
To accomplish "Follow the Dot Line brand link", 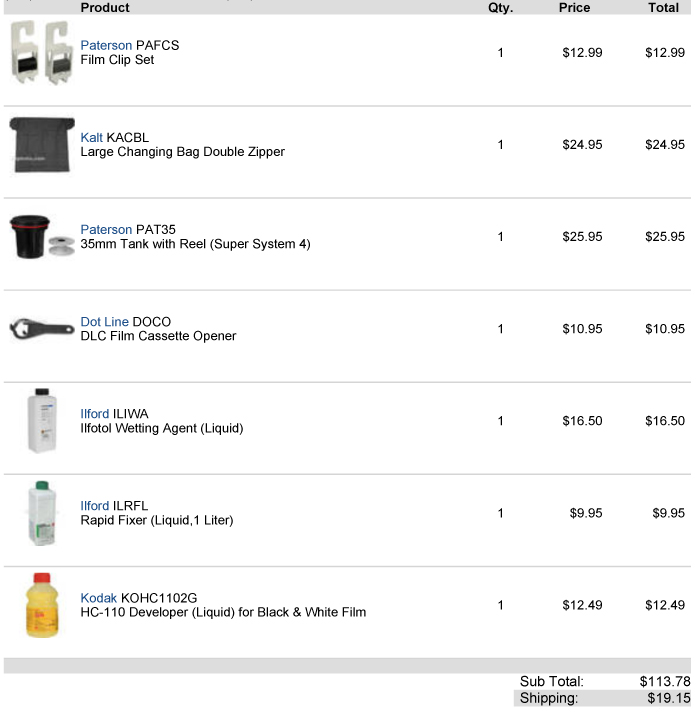I will coord(104,322).
